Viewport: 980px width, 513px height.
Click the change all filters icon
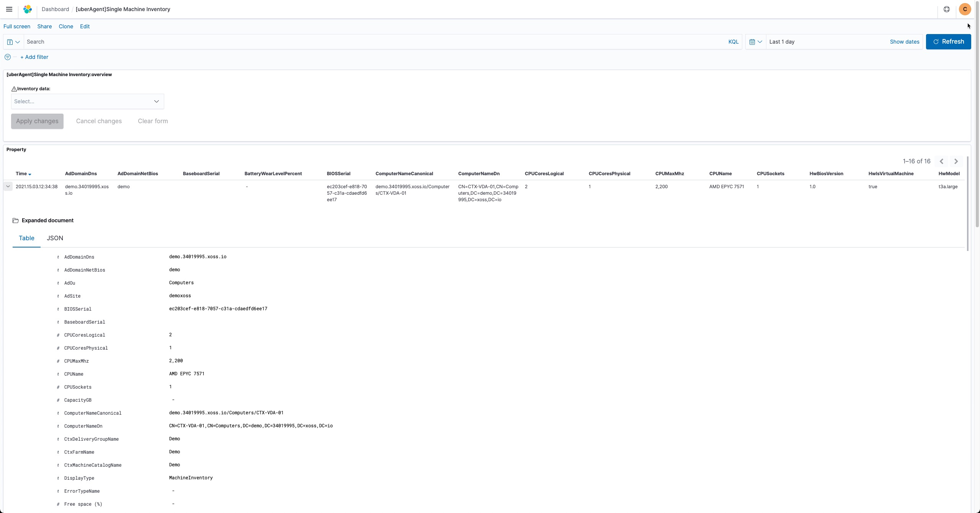pos(8,57)
